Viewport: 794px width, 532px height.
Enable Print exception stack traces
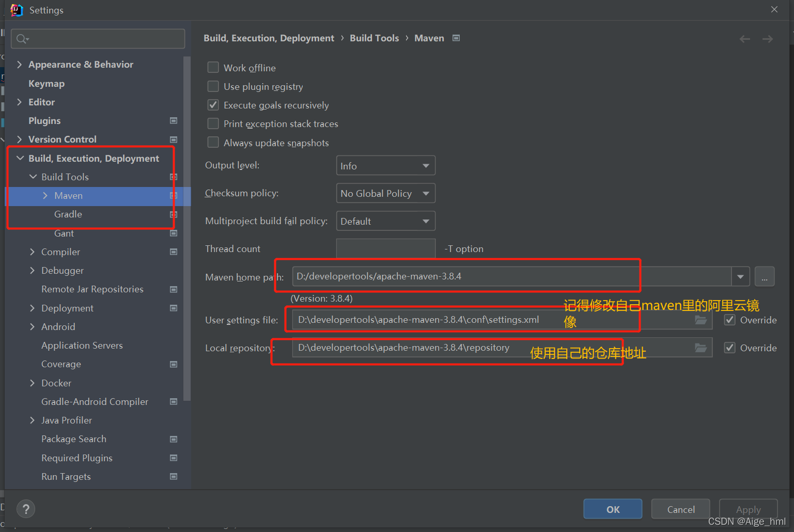[213, 124]
